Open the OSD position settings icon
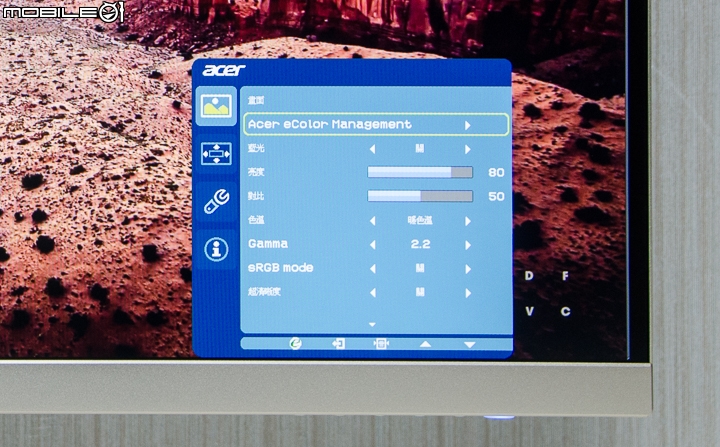 pos(216,154)
